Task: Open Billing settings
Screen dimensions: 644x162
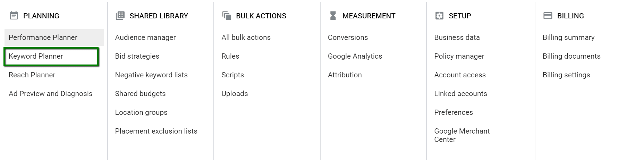Action: 566,75
